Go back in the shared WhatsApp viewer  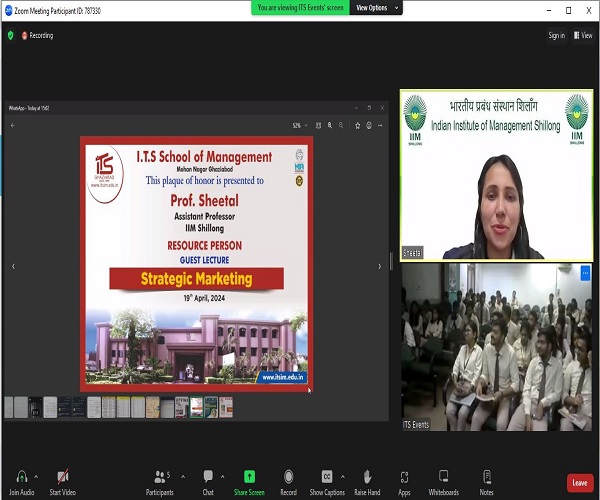point(13,125)
